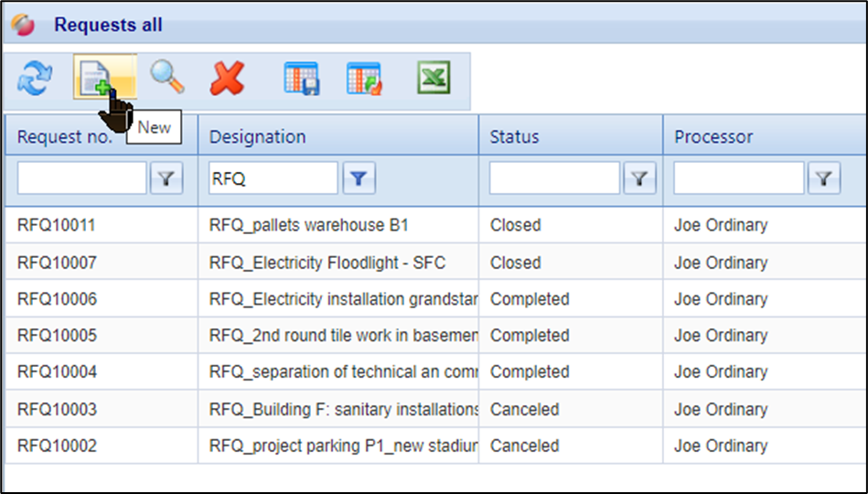This screenshot has width=868, height=494.
Task: Select the row for request RFQ10011
Action: [57, 226]
